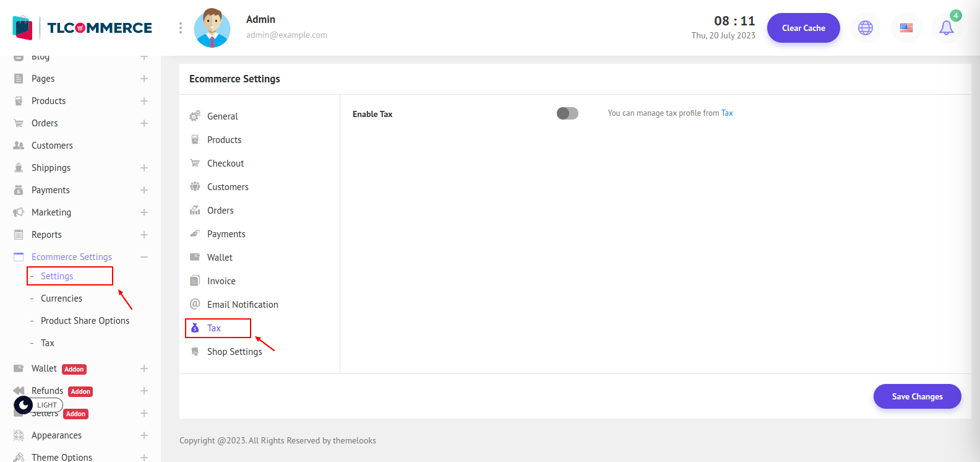Enable the Tax toggle switch
The width and height of the screenshot is (980, 462).
point(567,113)
